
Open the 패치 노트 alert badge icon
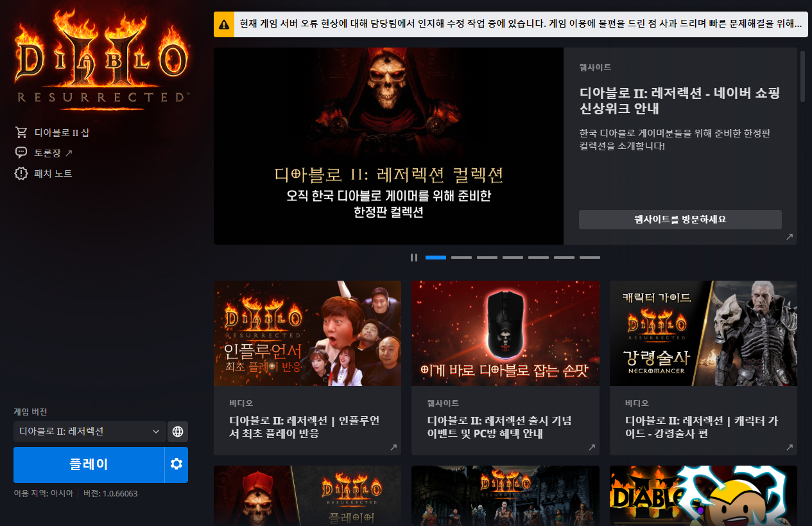coord(21,173)
